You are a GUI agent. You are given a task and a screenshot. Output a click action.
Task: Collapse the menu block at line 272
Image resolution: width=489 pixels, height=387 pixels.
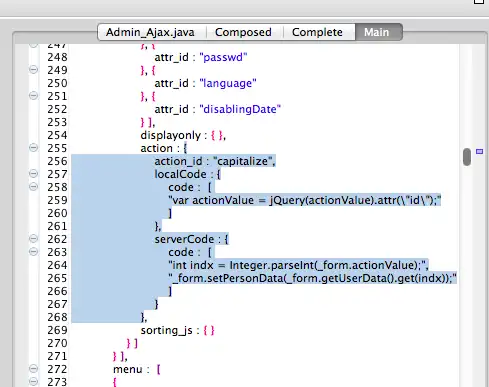[33, 369]
